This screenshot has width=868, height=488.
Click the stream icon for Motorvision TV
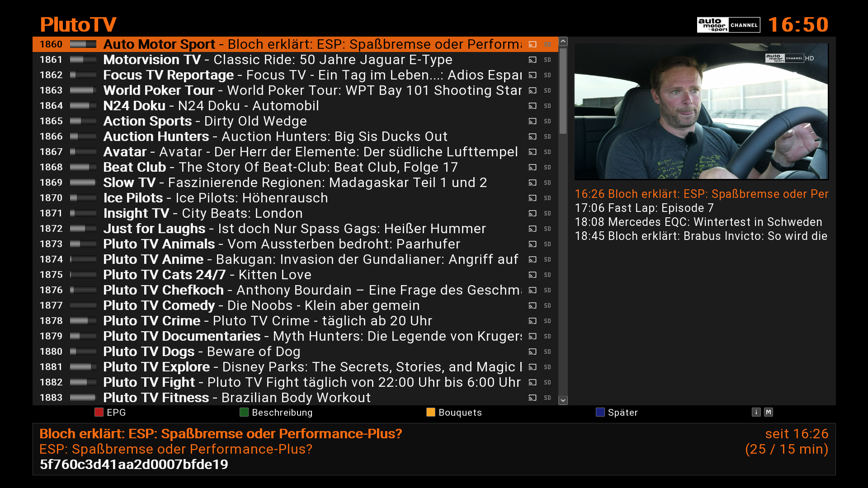tap(533, 60)
